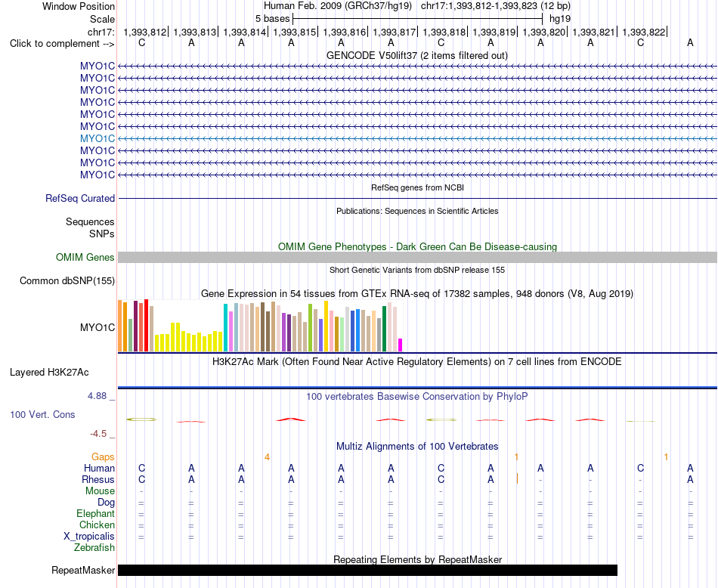718x588 pixels.
Task: Click the Rhesus alignment row label
Action: 98,479
